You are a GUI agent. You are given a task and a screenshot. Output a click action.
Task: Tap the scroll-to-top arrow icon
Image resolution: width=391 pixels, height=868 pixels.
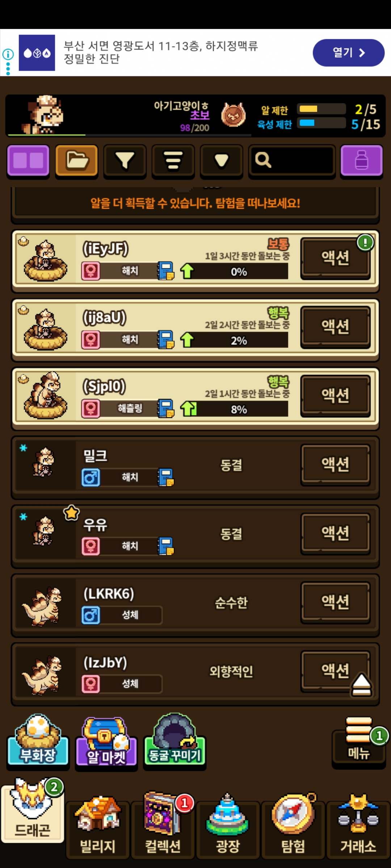tap(361, 685)
